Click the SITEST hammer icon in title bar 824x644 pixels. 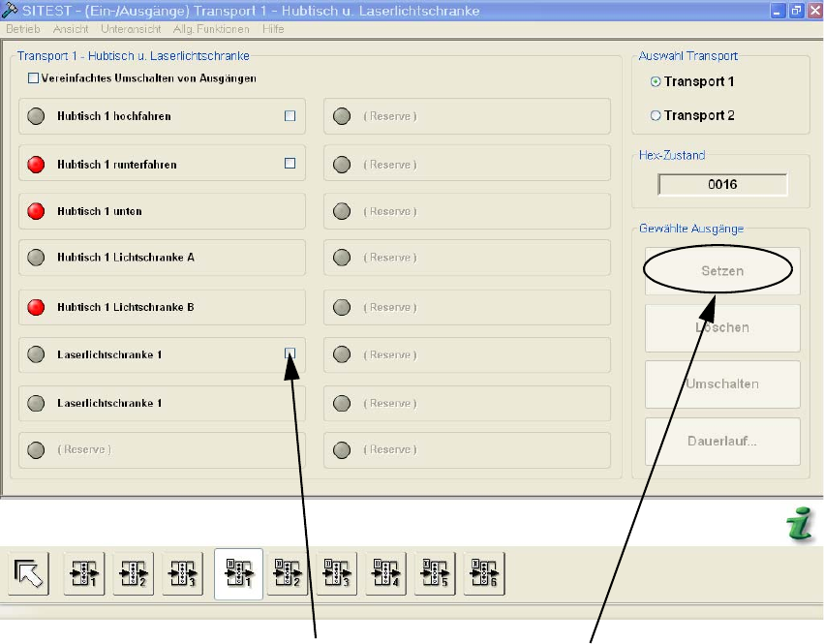[10, 10]
